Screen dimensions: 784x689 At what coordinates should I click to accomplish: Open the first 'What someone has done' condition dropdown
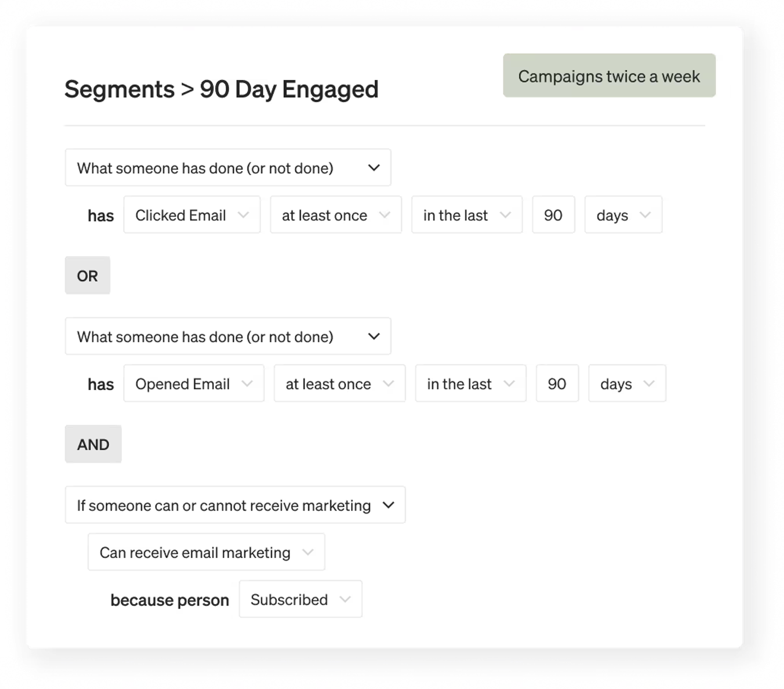point(228,168)
